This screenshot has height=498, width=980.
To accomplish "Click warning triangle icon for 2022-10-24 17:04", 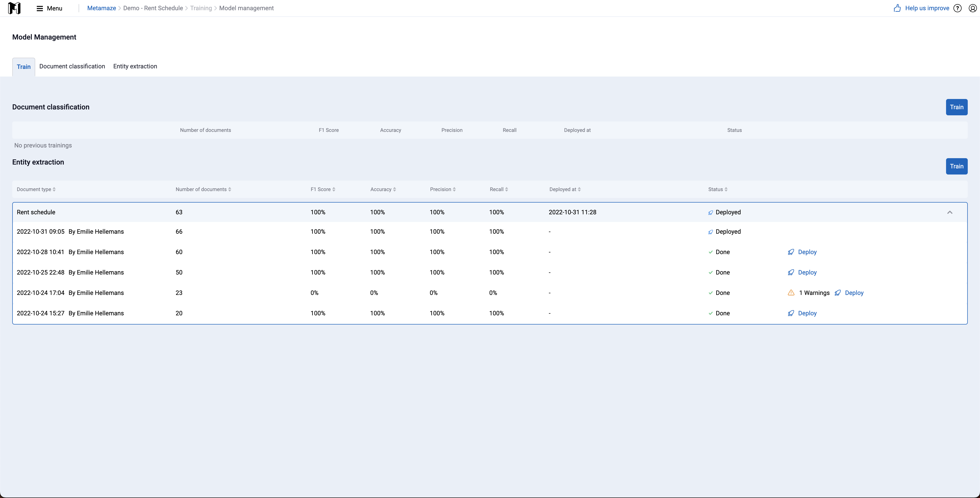I will 791,293.
